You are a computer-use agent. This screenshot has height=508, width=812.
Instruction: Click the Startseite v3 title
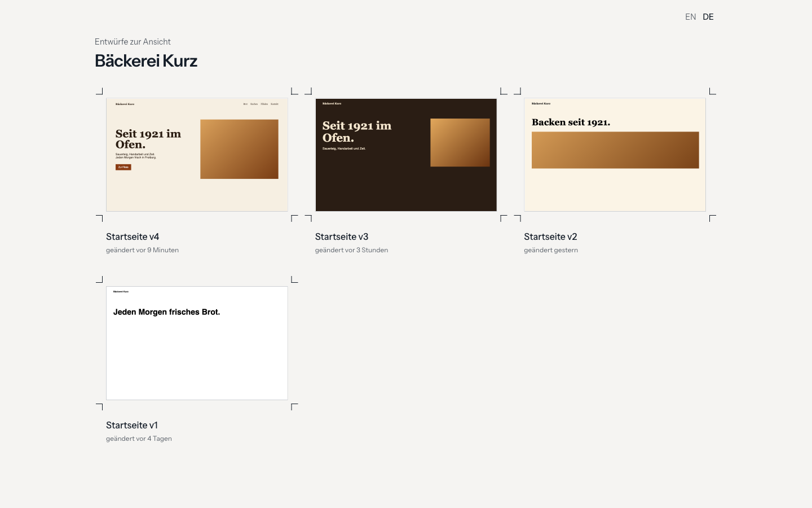coord(342,237)
